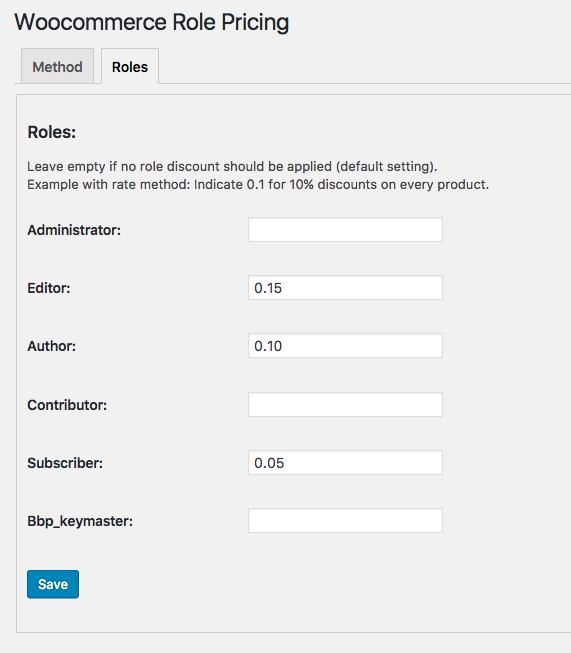571x653 pixels.
Task: Click the Author field containing 0.10
Action: click(345, 346)
